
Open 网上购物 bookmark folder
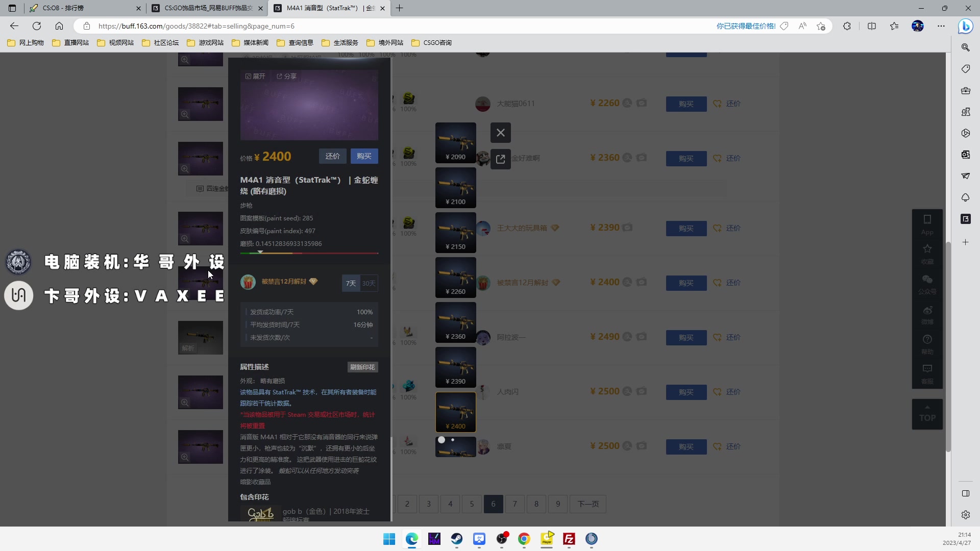[x=26, y=43]
